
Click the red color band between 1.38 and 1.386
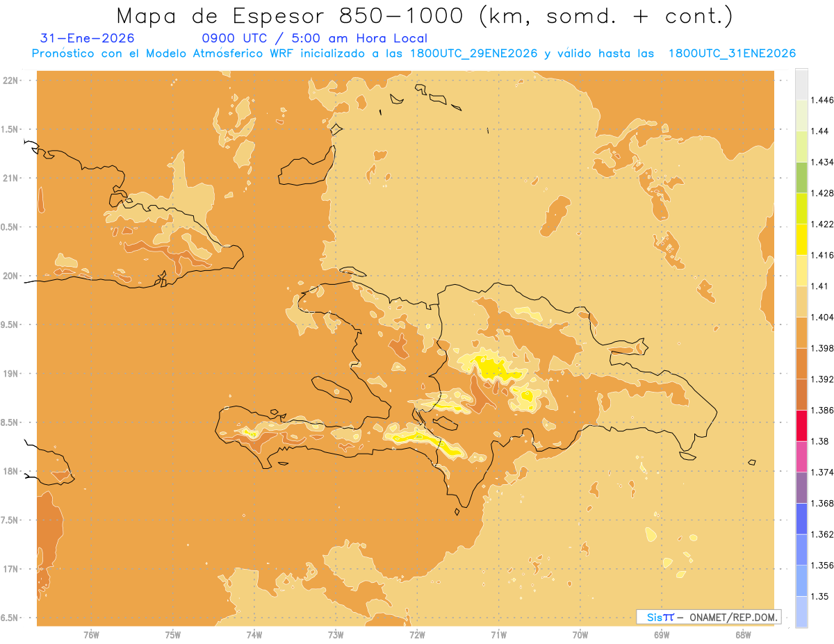tap(801, 426)
